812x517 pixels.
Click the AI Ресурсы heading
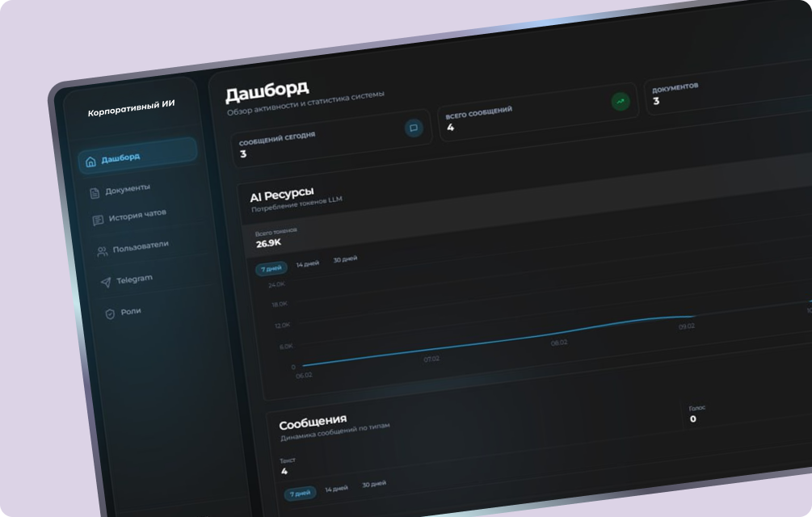coord(282,195)
